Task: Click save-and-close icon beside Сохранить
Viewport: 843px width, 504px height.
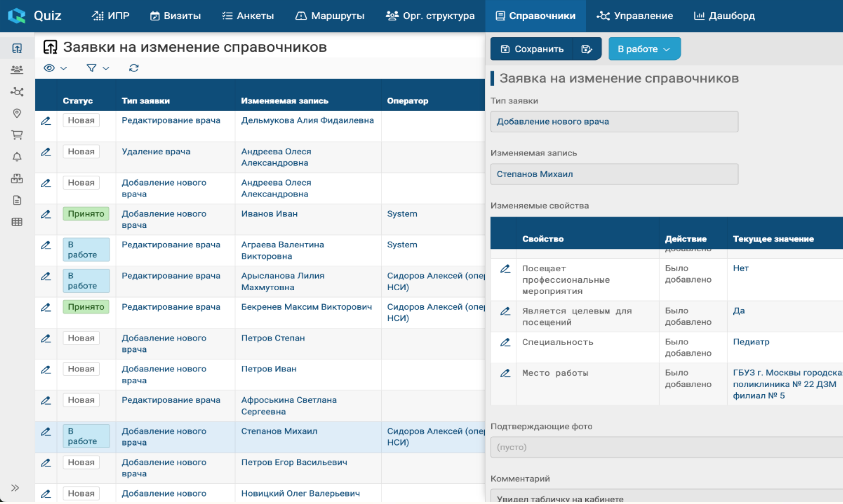Action: click(x=587, y=49)
